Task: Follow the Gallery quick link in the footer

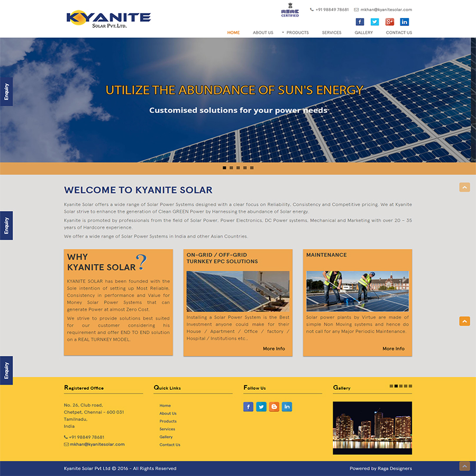Action: point(166,437)
